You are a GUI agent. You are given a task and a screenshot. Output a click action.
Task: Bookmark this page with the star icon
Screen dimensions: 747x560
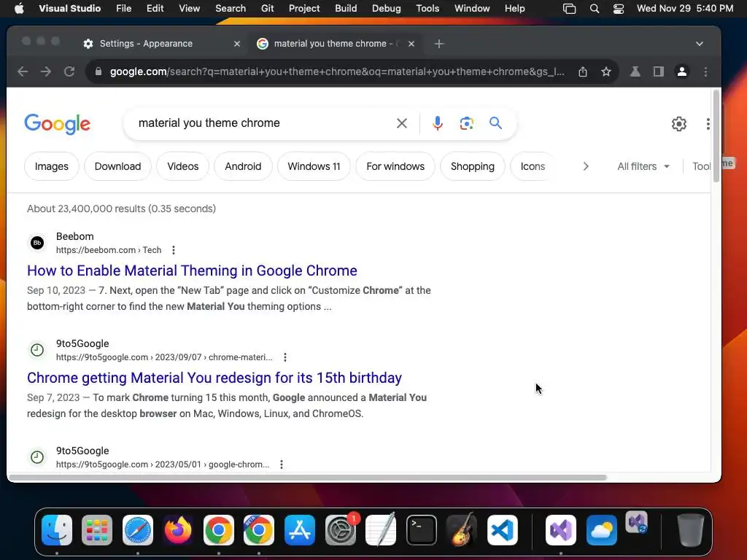coord(606,71)
